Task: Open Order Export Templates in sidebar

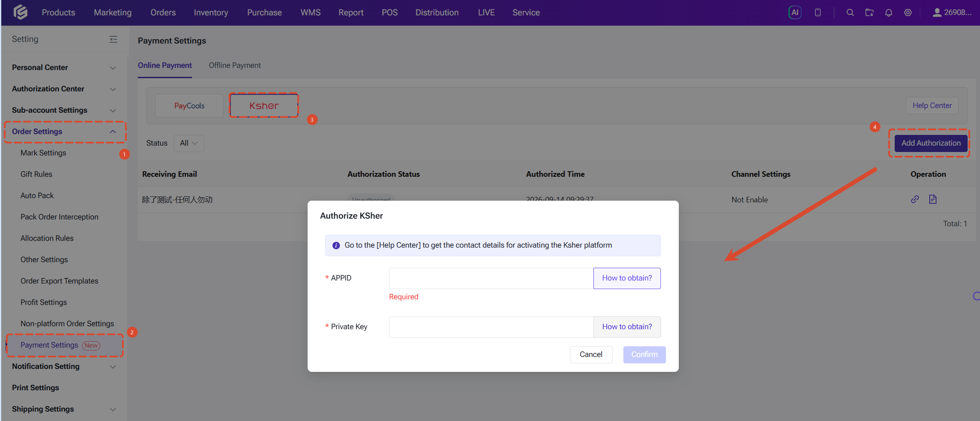Action: tap(59, 281)
